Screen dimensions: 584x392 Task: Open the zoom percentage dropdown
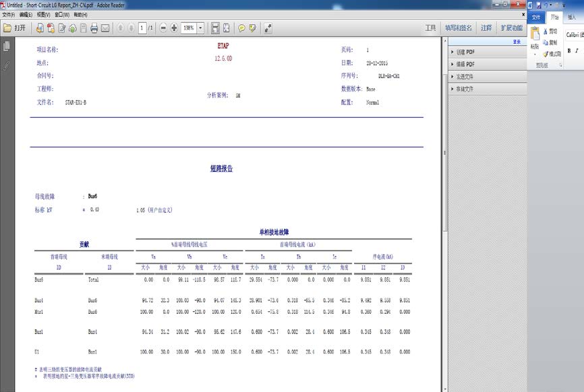tap(200, 28)
